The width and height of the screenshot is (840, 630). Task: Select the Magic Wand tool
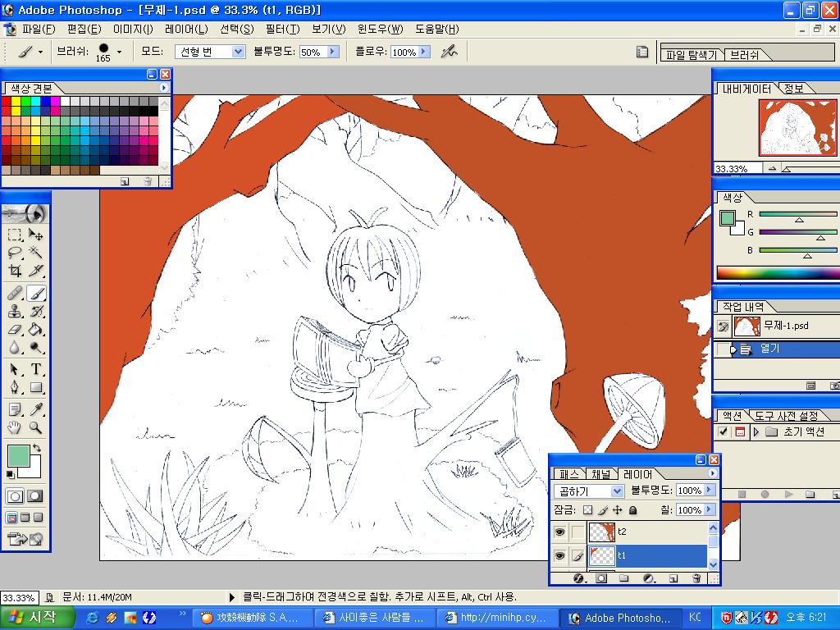36,253
